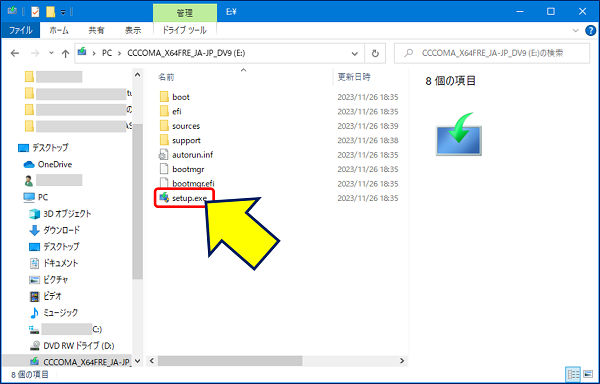Screen dimensions: 600x384
Task: Switch to large icons view
Action: point(588,374)
